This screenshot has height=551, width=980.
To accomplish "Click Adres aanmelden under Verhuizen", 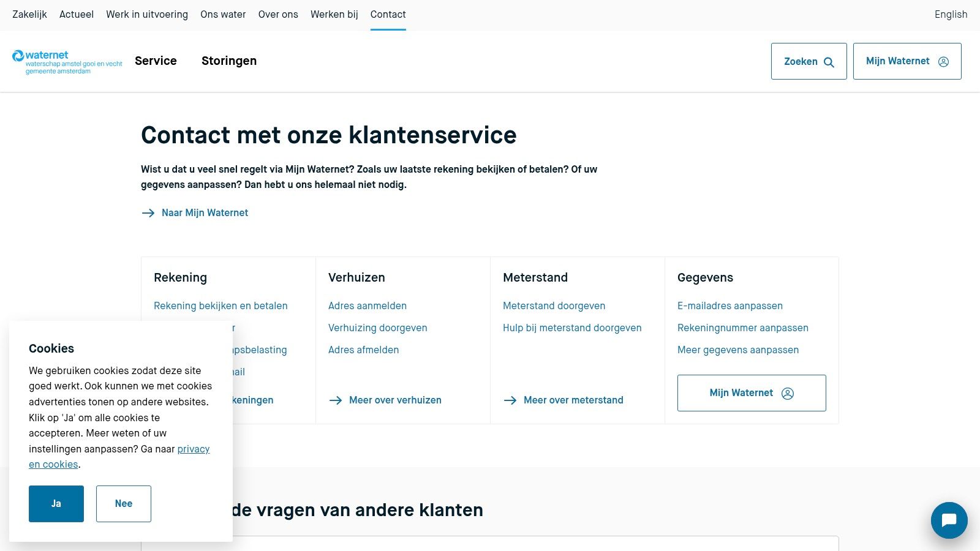I will 367,305.
